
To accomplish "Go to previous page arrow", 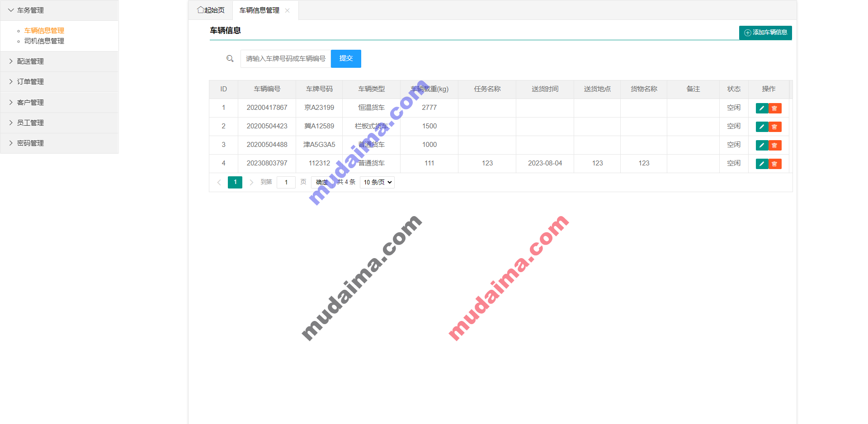I will coord(219,182).
